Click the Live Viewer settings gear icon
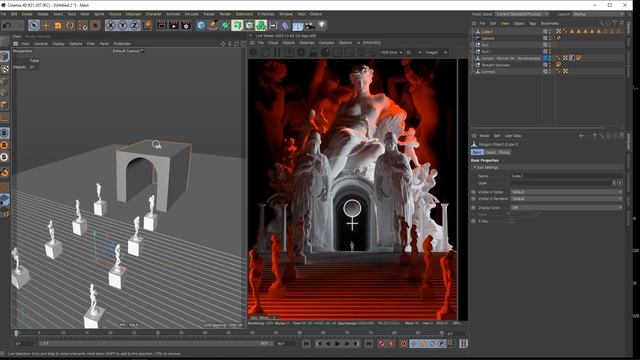Image resolution: width=640 pixels, height=360 pixels. pos(253,52)
